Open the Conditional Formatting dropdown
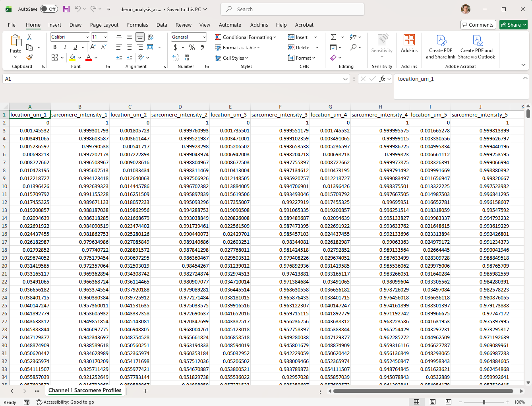Image resolution: width=532 pixels, height=406 pixels. coord(246,37)
